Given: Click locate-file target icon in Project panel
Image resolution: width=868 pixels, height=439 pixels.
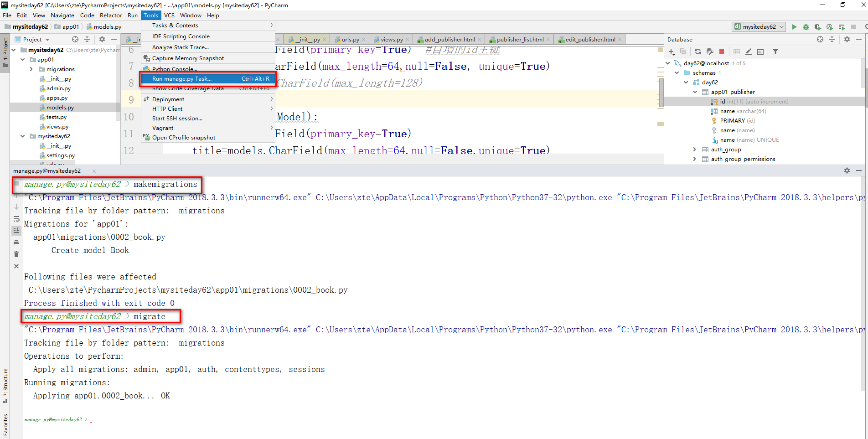Looking at the screenshot, I should click(75, 39).
